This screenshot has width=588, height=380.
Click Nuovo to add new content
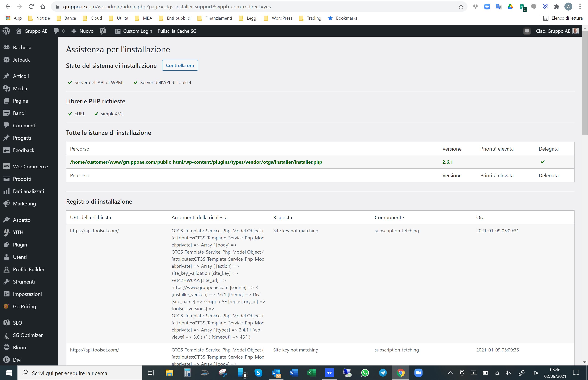click(x=82, y=31)
